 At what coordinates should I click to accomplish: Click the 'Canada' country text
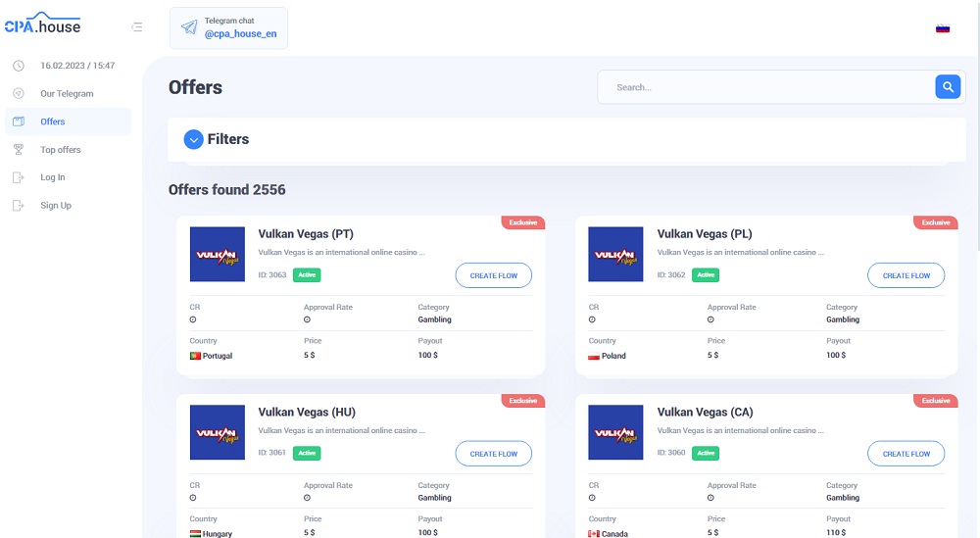pos(615,534)
